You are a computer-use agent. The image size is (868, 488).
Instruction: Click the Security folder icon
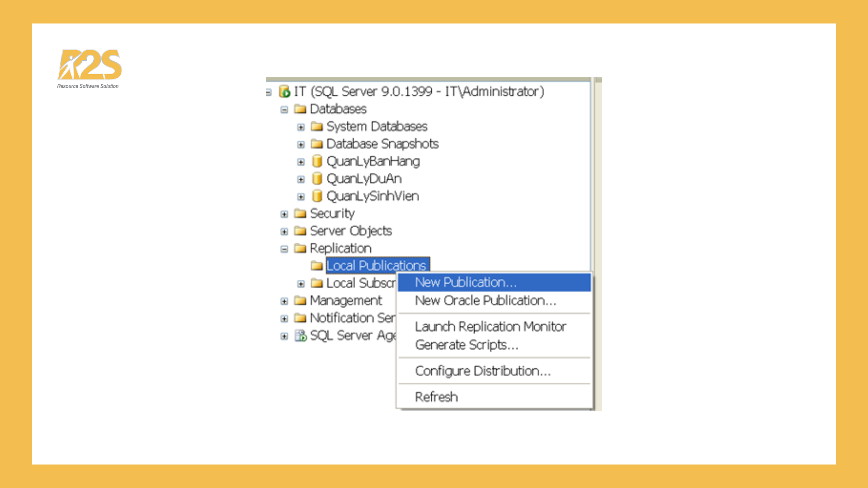(300, 213)
